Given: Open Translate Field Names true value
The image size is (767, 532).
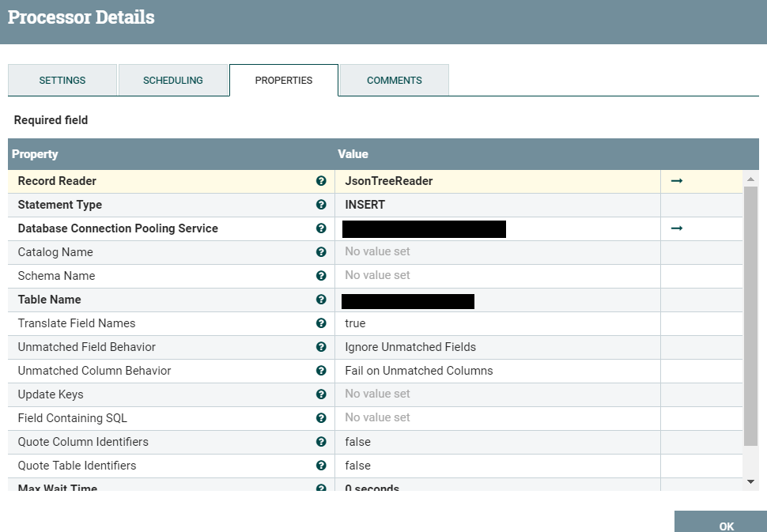Looking at the screenshot, I should point(497,323).
